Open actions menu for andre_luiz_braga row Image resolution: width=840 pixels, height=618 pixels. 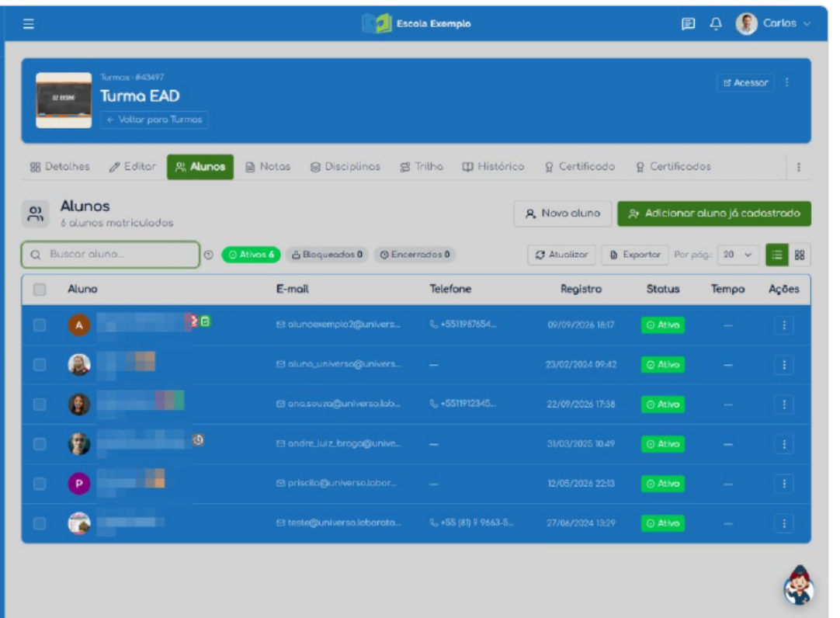[x=784, y=444]
